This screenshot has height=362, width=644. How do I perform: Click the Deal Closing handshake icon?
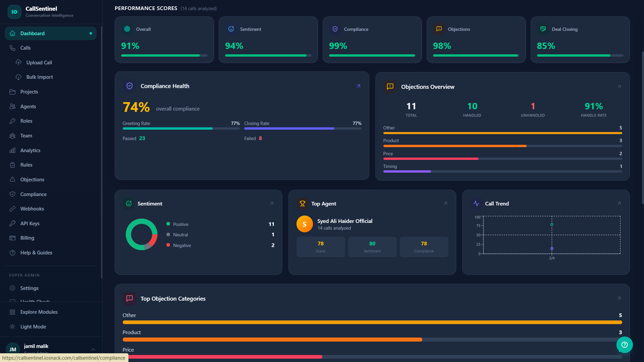(543, 29)
